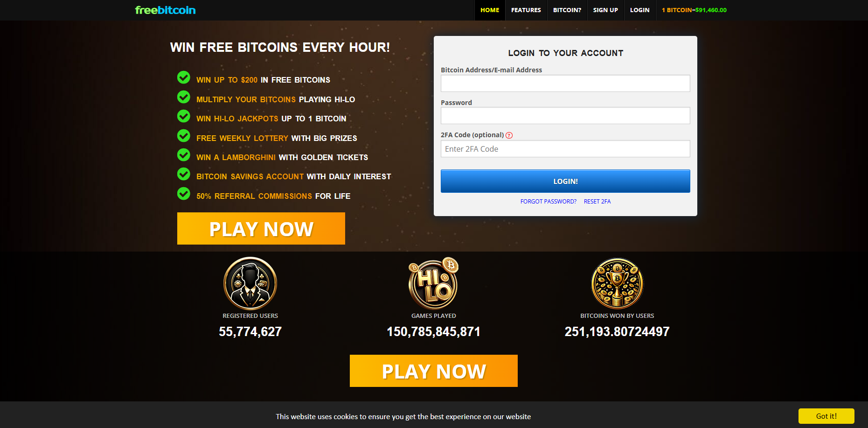Click green checkmark beside 50% Referral Commissions

point(184,193)
